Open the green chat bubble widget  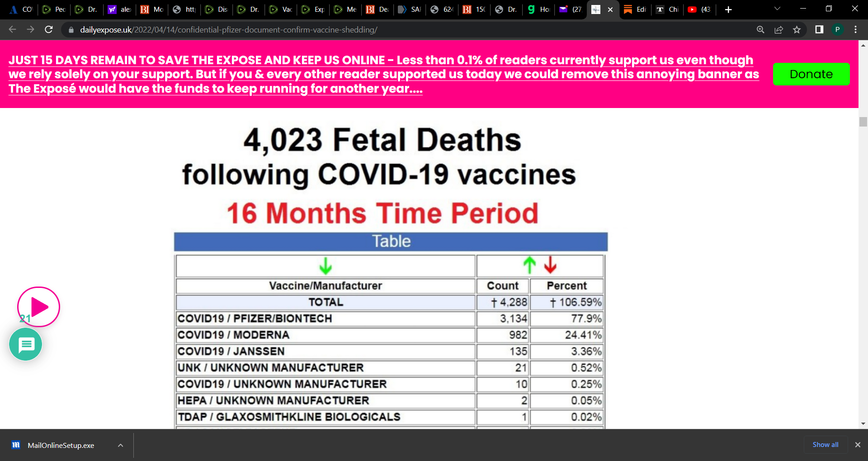(26, 344)
